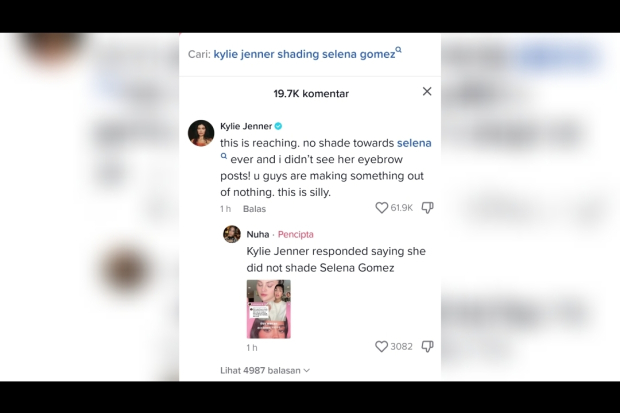620x413 pixels.
Task: Click search magnifier icon after search suggestion
Action: pos(399,50)
